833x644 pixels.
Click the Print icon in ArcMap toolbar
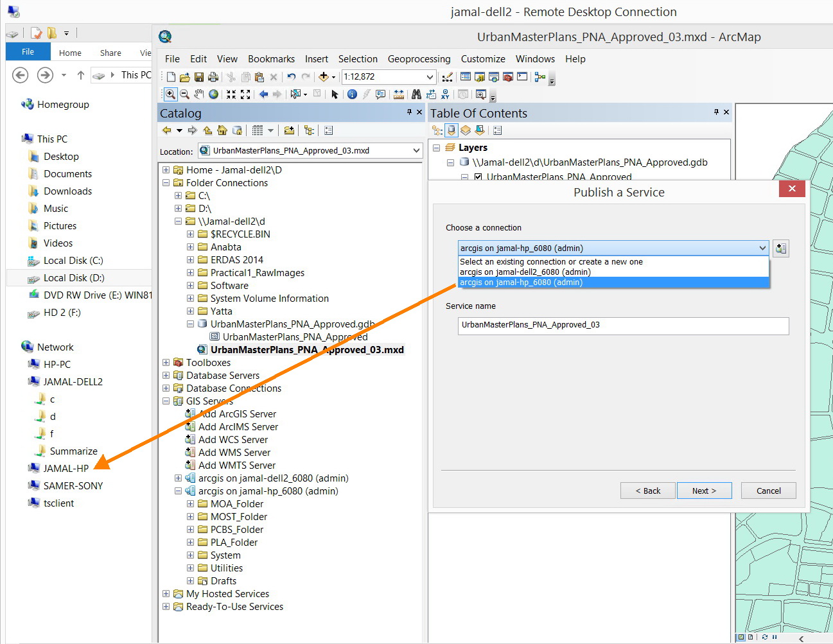tap(213, 77)
